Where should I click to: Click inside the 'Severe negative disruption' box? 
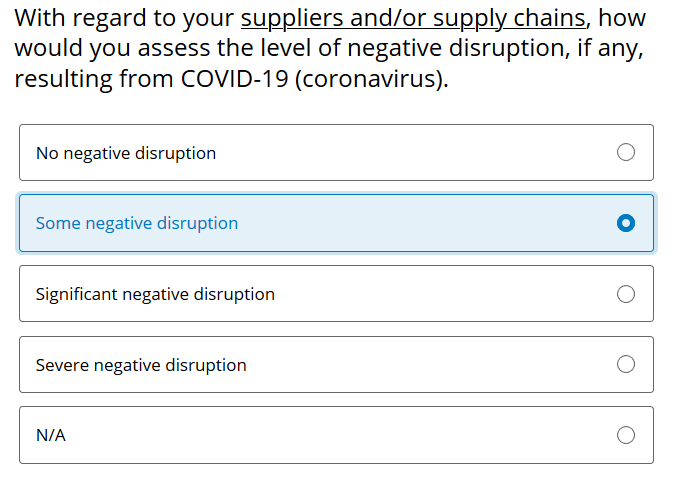[x=337, y=365]
